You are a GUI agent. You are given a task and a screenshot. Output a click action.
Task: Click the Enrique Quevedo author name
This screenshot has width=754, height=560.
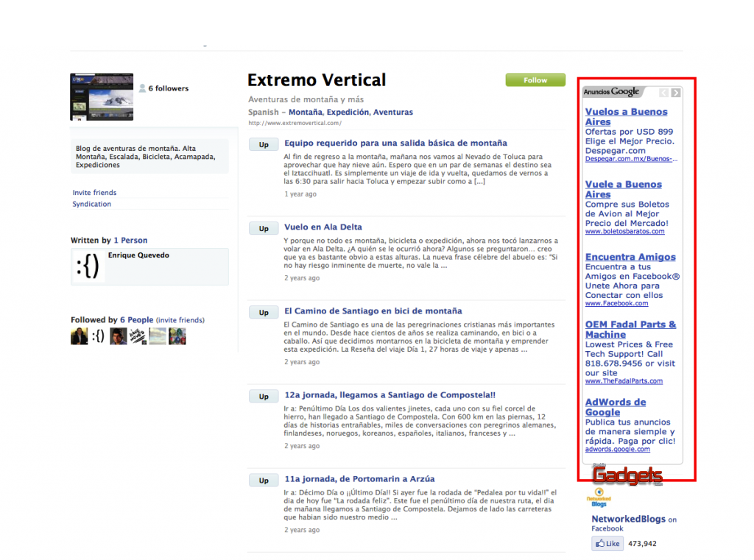[138, 255]
